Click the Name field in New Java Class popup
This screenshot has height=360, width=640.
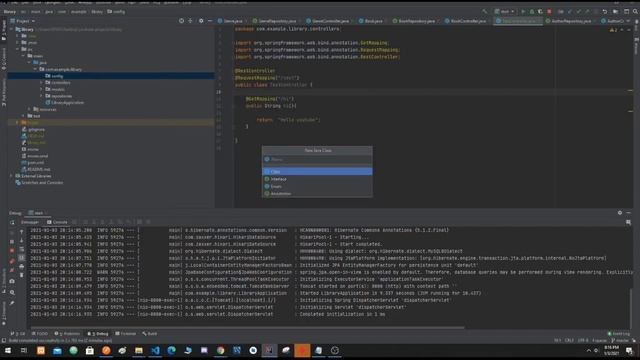[x=317, y=159]
